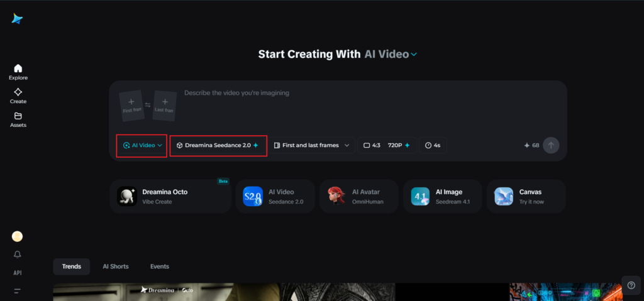Click the S2.0 AI Video card icon
Screen dimensions: 644x301
click(x=253, y=196)
